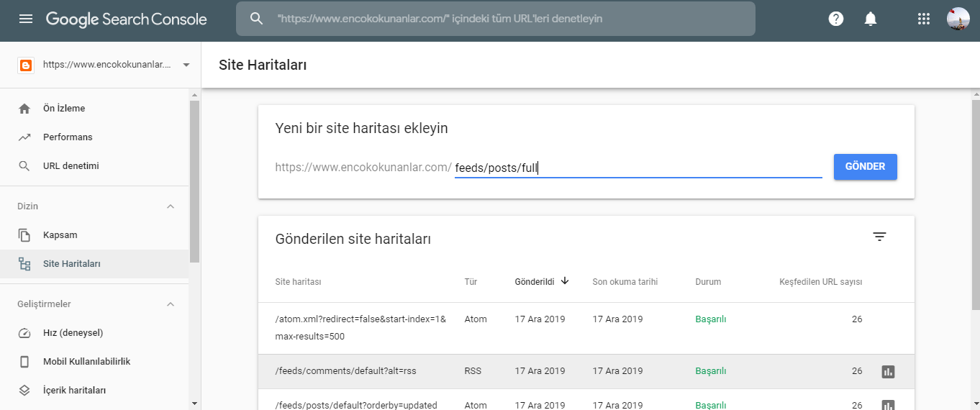
Task: Click the Blogger property icon
Action: tap(26, 65)
